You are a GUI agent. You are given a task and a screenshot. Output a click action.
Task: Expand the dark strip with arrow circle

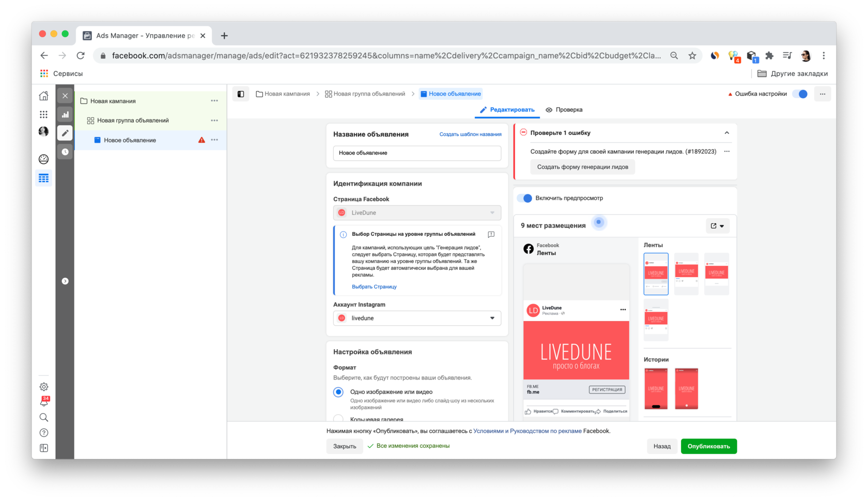tap(65, 281)
